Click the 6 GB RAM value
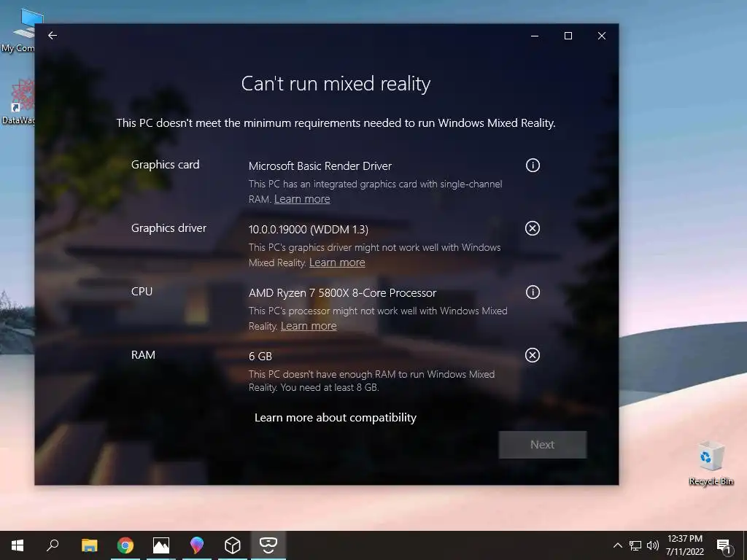The image size is (747, 560). click(x=260, y=356)
